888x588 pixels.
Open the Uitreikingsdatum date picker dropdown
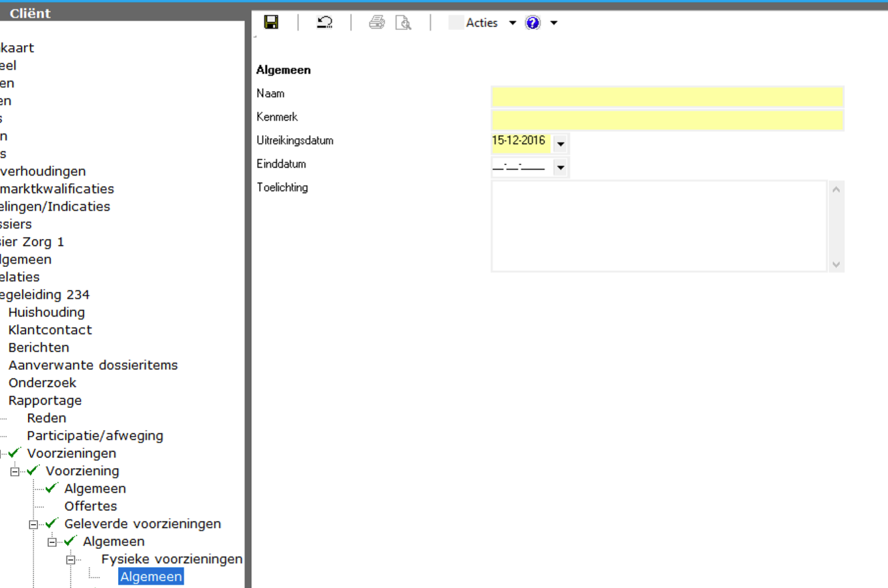(x=560, y=144)
